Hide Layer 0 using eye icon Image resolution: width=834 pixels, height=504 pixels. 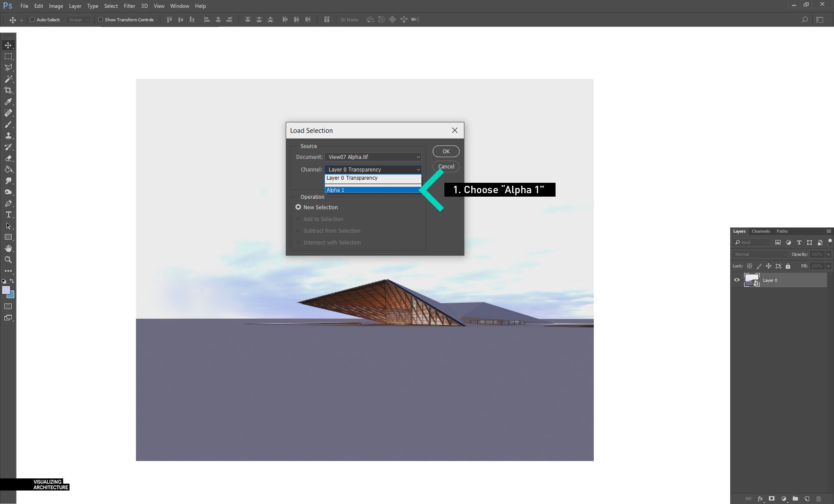tap(737, 280)
